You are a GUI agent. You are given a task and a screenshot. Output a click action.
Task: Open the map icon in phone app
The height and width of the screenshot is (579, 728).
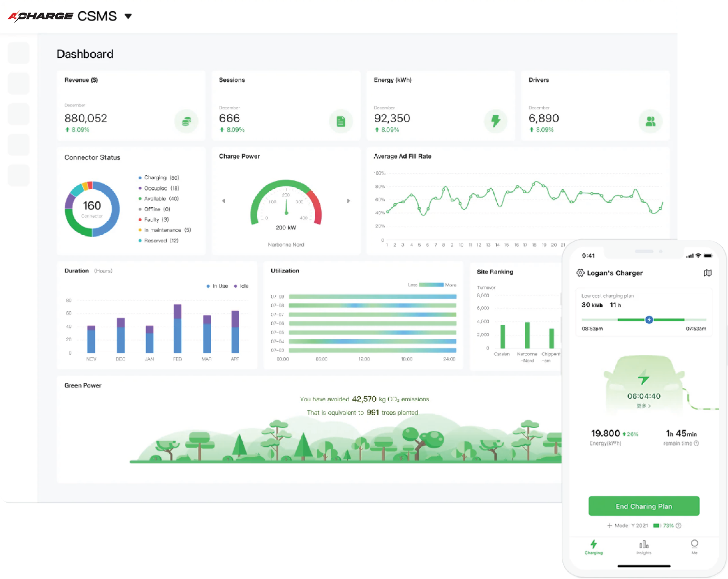point(707,273)
